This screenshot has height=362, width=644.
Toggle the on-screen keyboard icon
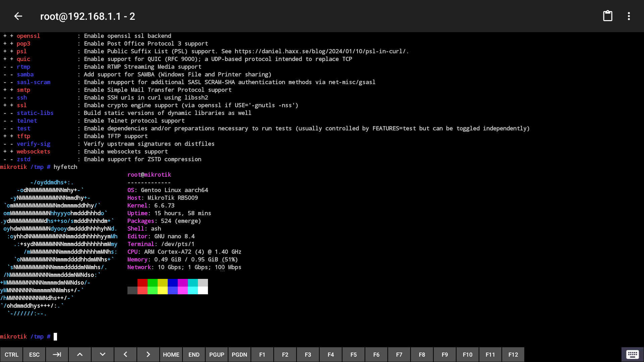coord(632,354)
